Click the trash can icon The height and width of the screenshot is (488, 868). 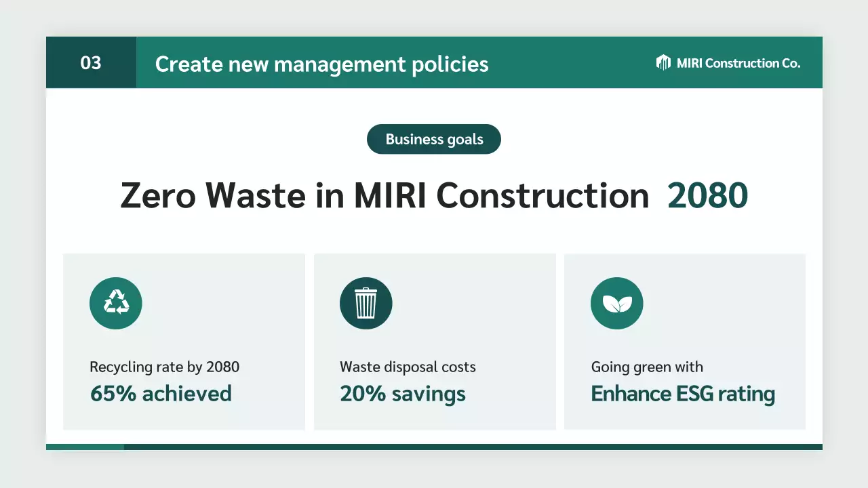(x=366, y=303)
